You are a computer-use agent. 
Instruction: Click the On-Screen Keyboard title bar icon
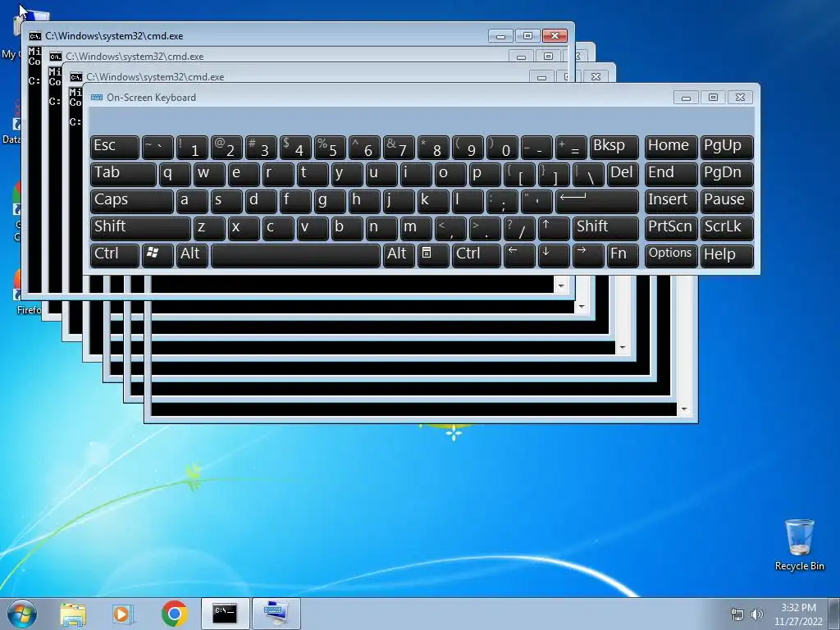tap(97, 98)
